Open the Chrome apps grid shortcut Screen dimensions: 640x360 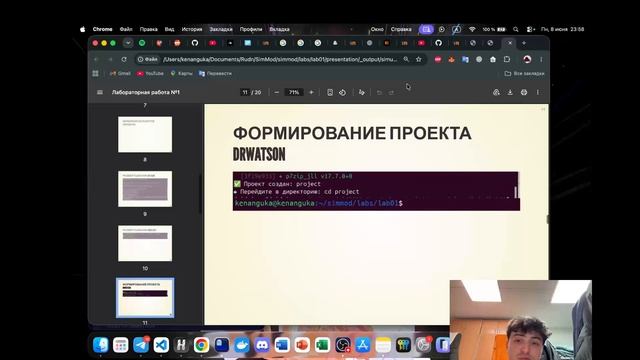tap(96, 73)
